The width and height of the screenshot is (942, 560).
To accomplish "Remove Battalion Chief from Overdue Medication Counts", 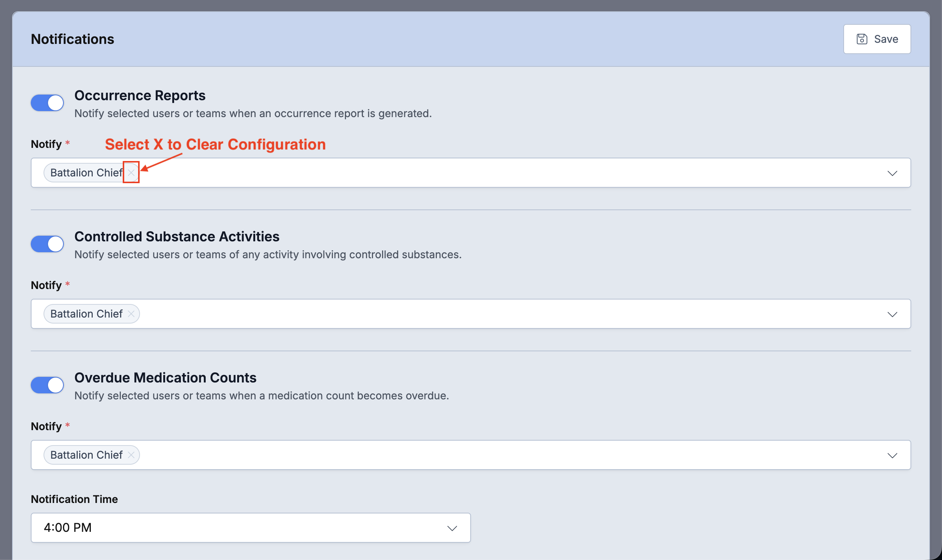I will [x=131, y=455].
